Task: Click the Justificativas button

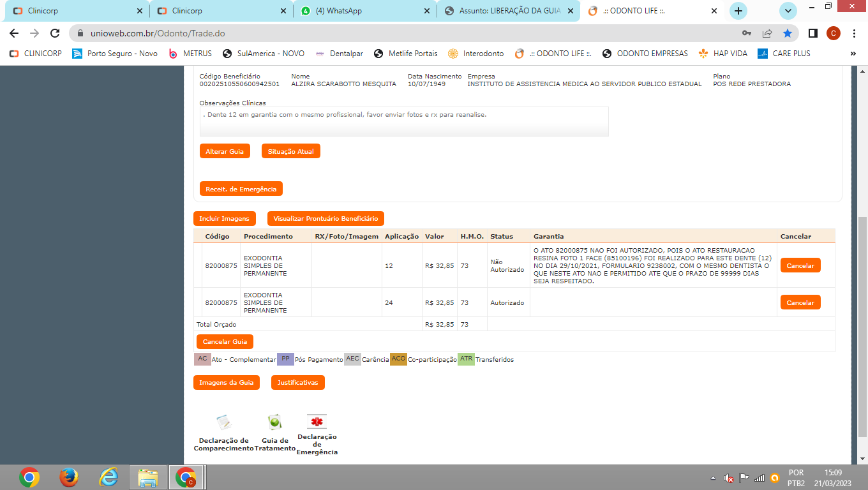Action: pyautogui.click(x=297, y=382)
